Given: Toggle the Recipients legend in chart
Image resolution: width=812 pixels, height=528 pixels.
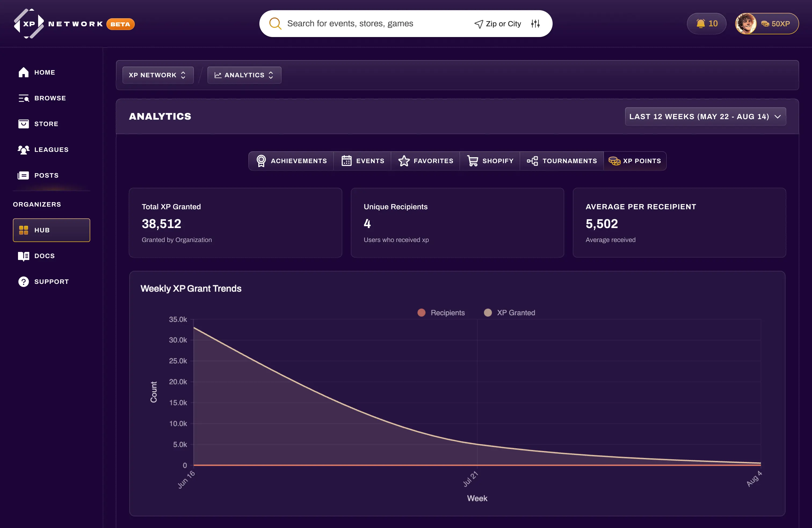Looking at the screenshot, I should coord(441,312).
